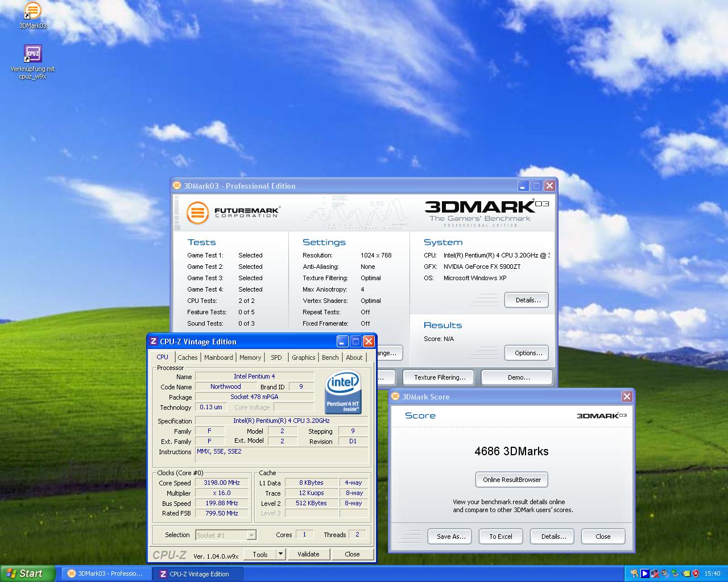Image resolution: width=728 pixels, height=582 pixels.
Task: Click the 3DMark Score title bar icon
Action: (396, 397)
